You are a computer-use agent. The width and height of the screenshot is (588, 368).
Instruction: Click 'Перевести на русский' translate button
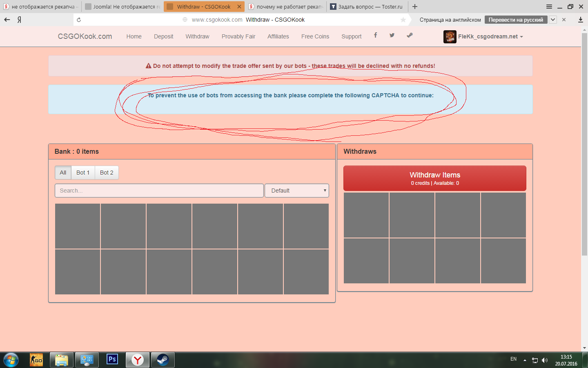tap(516, 20)
